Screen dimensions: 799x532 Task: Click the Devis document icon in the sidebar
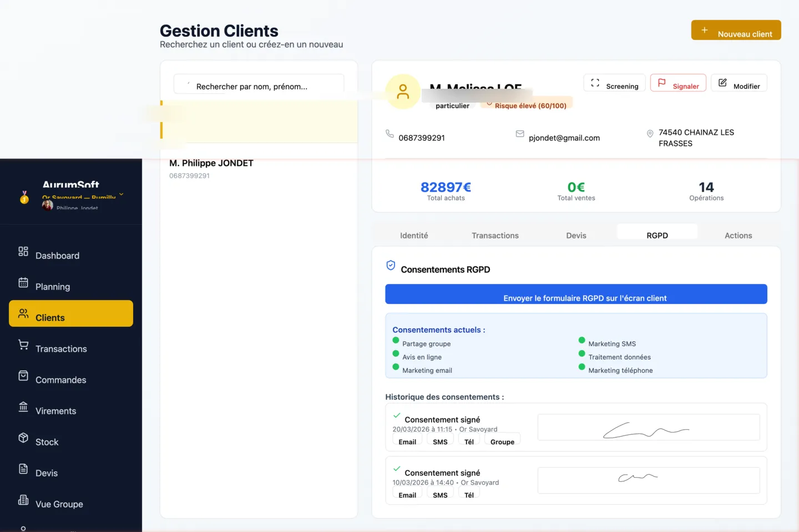23,469
